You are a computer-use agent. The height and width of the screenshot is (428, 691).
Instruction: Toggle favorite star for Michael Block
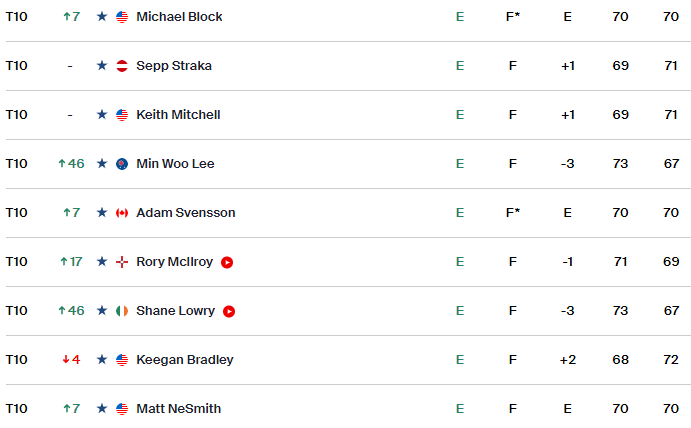(102, 17)
